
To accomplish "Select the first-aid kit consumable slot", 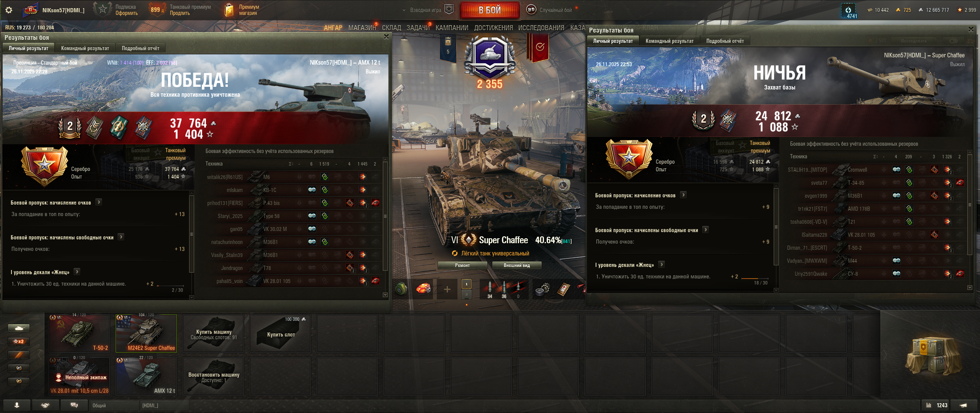I will pyautogui.click(x=563, y=289).
